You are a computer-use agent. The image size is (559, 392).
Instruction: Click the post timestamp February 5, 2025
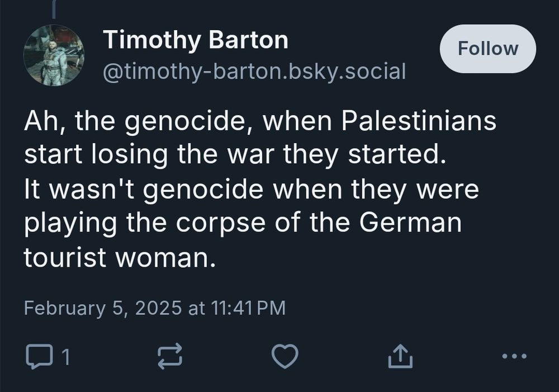pos(103,308)
